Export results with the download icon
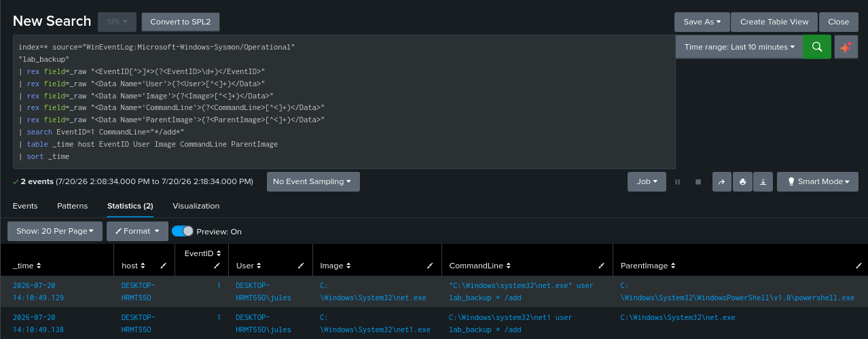Viewport: 868px width, 339px height. coord(763,182)
